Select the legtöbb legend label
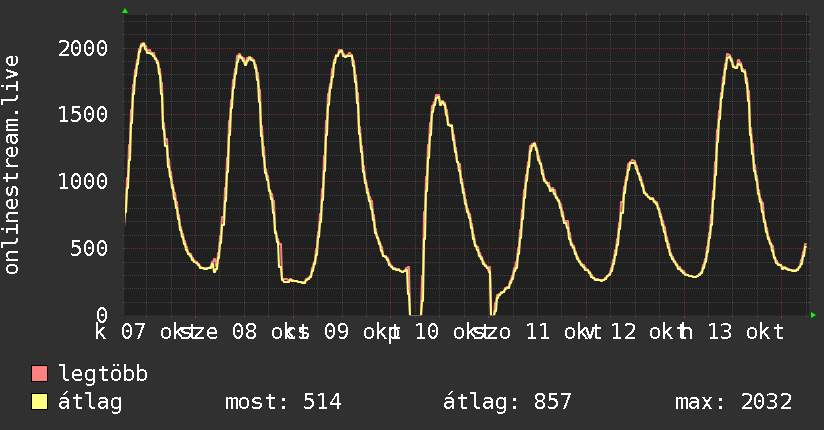The height and width of the screenshot is (430, 824). click(x=104, y=375)
